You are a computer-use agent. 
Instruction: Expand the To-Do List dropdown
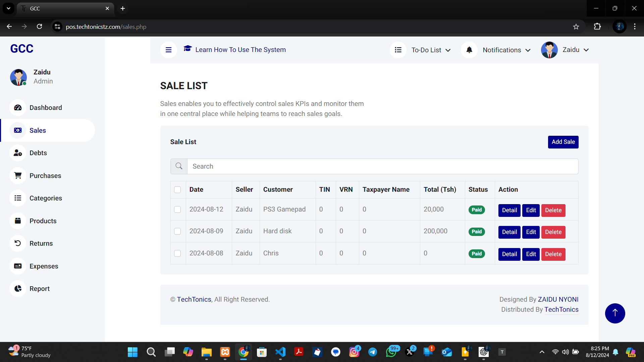[431, 50]
